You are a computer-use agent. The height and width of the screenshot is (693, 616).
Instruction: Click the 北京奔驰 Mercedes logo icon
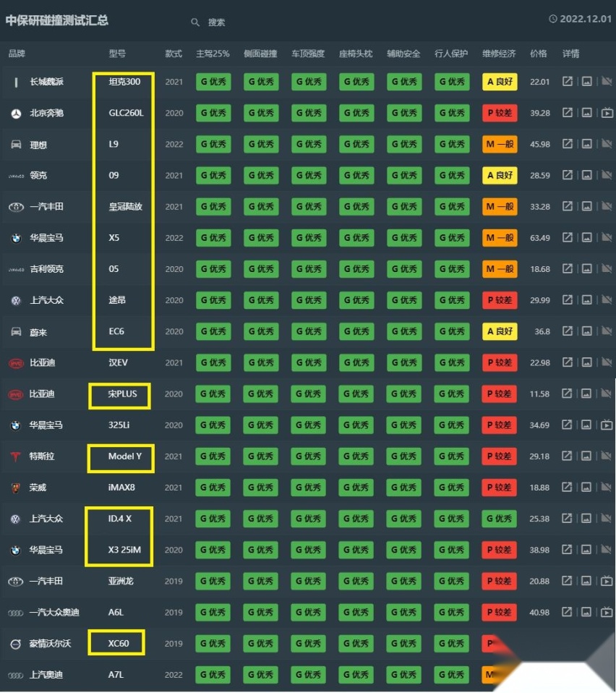click(17, 114)
